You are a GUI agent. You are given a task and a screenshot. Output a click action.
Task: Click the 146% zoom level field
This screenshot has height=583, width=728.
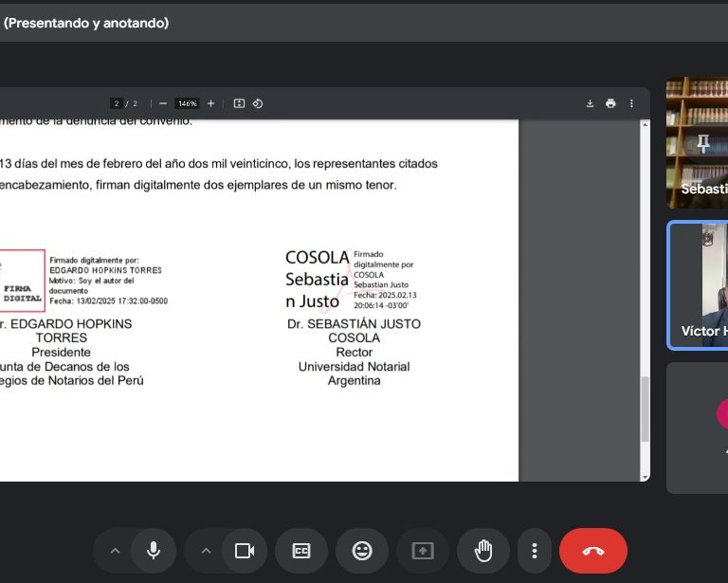tap(188, 103)
